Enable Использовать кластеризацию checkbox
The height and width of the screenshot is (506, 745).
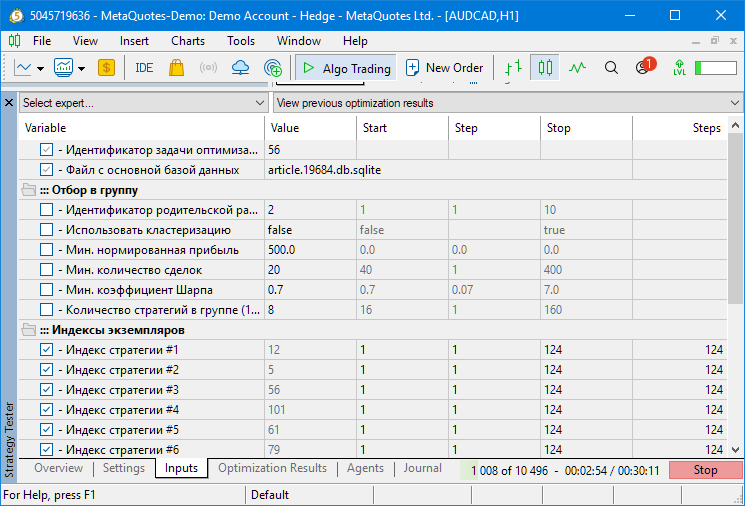pos(47,229)
